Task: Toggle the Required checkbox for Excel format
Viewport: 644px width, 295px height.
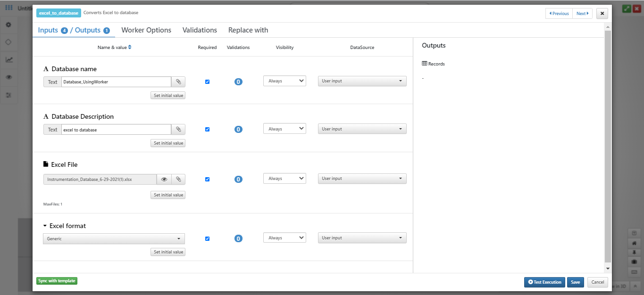Action: [x=207, y=238]
